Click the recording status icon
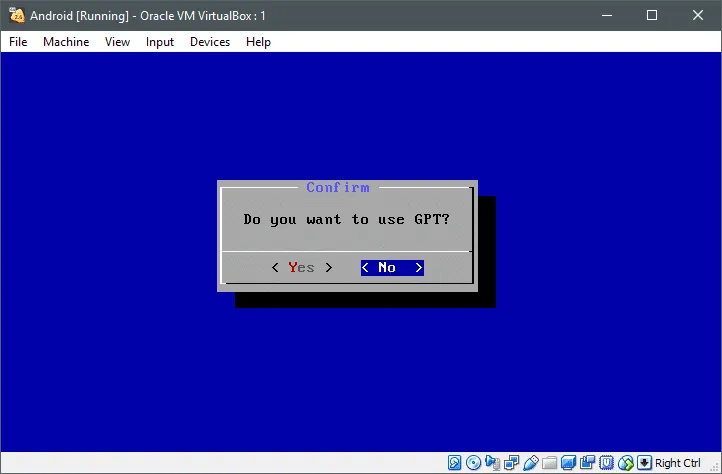 coord(588,462)
